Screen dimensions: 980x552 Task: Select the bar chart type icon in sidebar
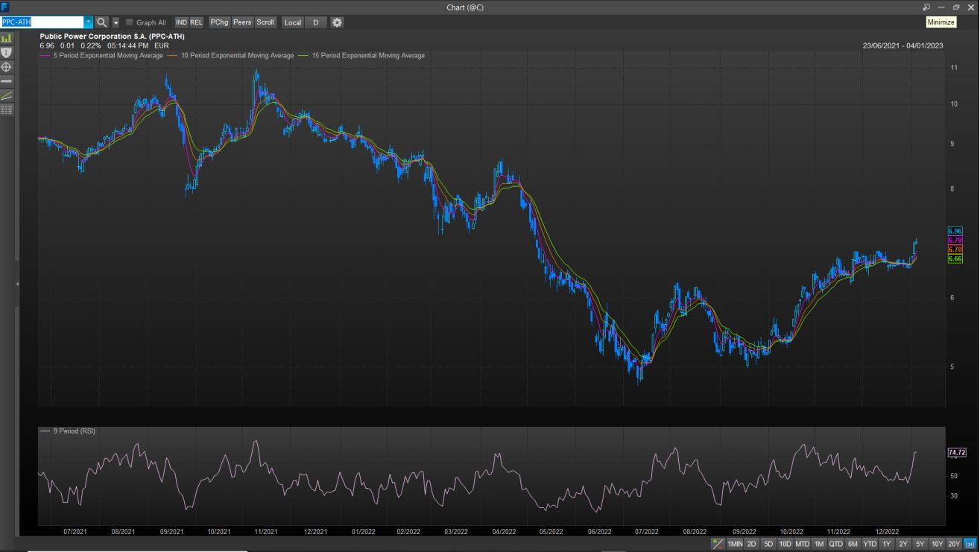click(x=7, y=37)
